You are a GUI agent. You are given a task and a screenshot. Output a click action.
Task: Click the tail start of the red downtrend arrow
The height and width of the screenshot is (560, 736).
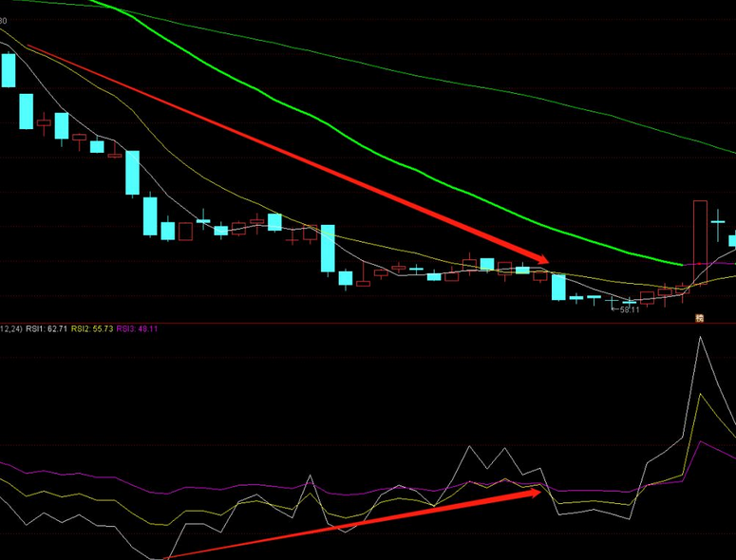click(x=28, y=45)
